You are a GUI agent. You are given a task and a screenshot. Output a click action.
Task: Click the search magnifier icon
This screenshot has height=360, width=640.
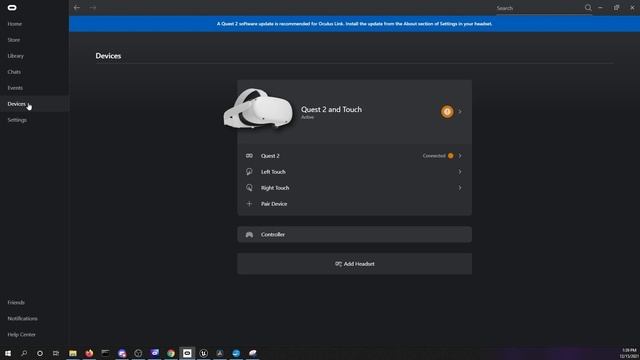588,8
